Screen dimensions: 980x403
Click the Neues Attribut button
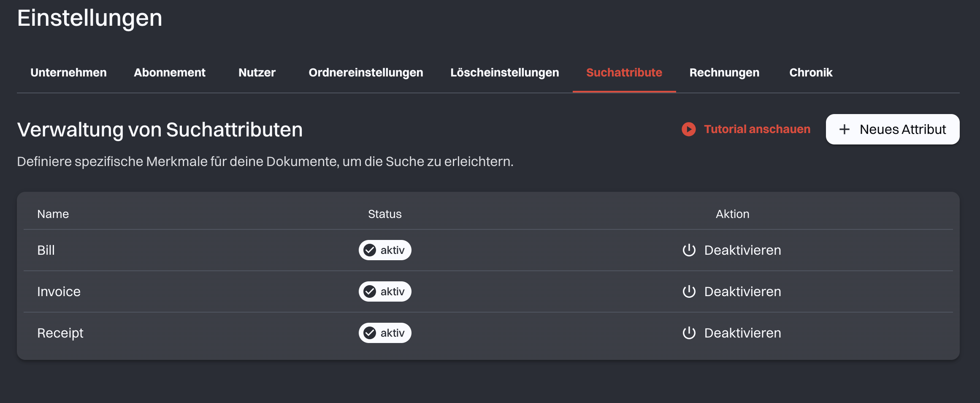[x=892, y=129]
